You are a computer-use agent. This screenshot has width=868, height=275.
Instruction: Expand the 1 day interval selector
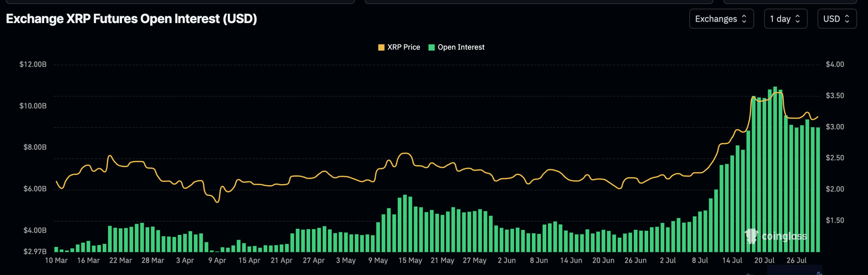(x=785, y=19)
